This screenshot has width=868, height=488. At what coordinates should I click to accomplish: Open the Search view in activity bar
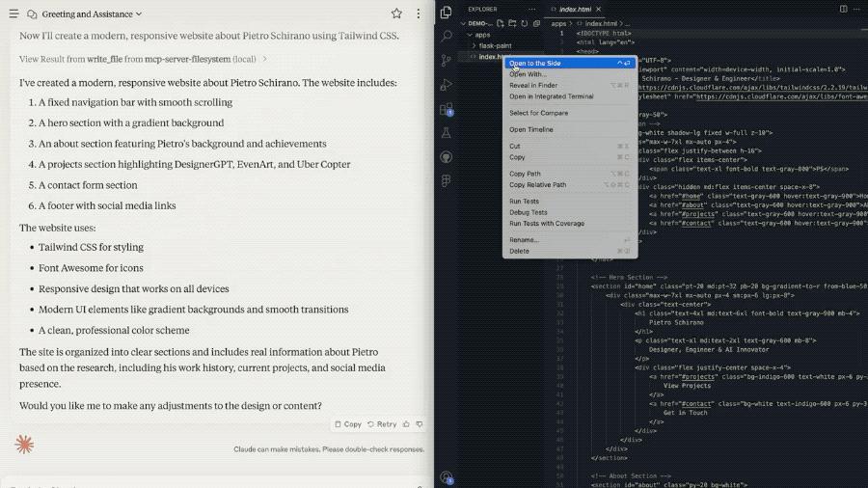447,36
